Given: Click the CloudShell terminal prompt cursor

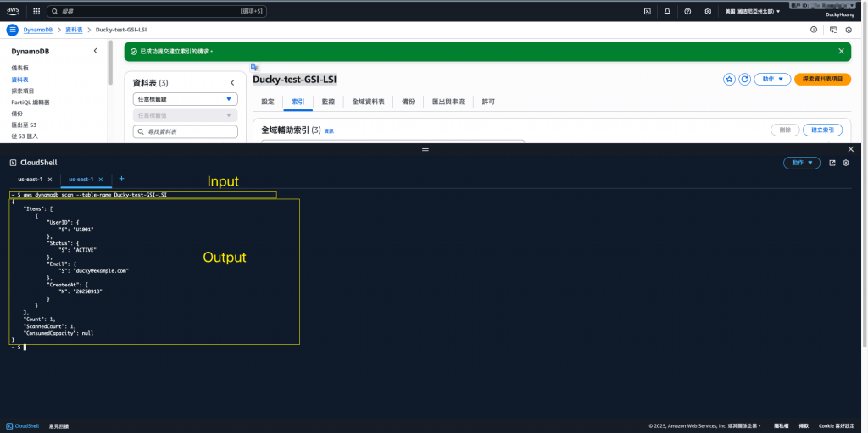Looking at the screenshot, I should tap(25, 347).
